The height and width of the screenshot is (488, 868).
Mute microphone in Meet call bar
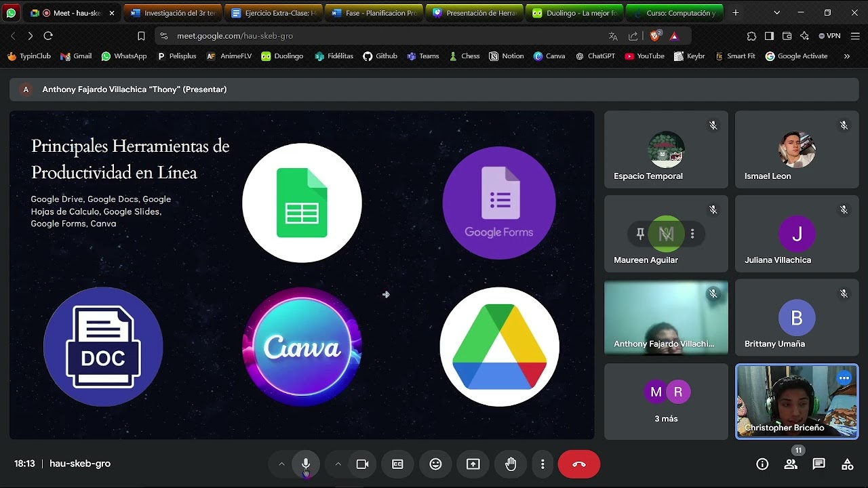coord(306,464)
